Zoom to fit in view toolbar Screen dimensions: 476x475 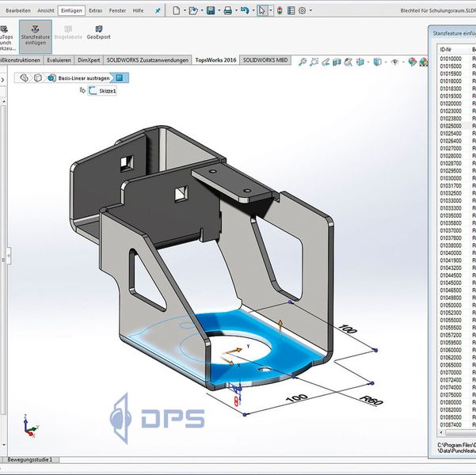click(303, 62)
